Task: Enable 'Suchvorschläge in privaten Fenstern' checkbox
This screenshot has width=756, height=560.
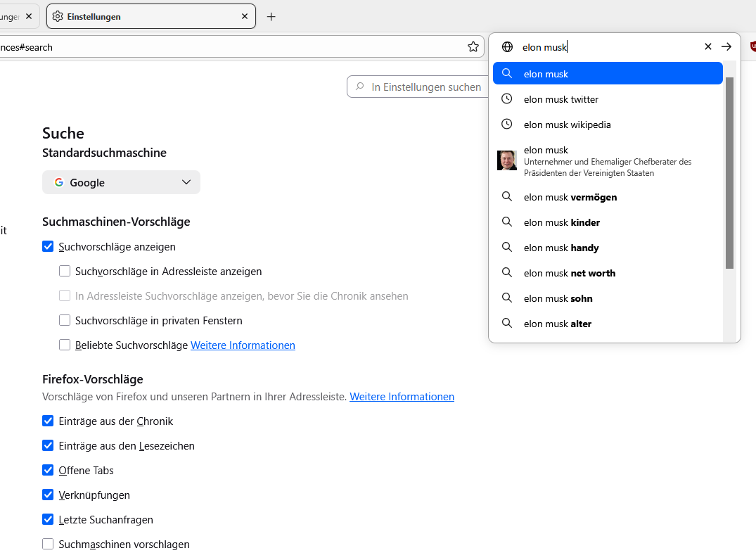Action: [x=65, y=320]
